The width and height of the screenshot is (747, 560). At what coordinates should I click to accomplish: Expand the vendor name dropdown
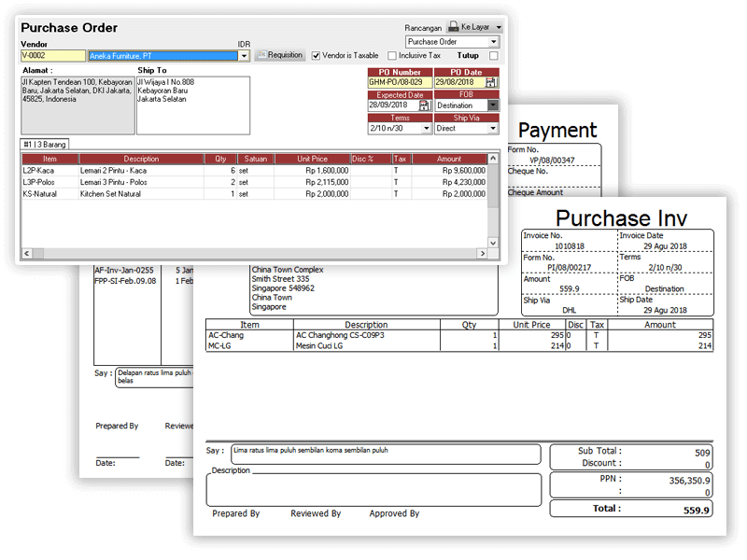[244, 56]
